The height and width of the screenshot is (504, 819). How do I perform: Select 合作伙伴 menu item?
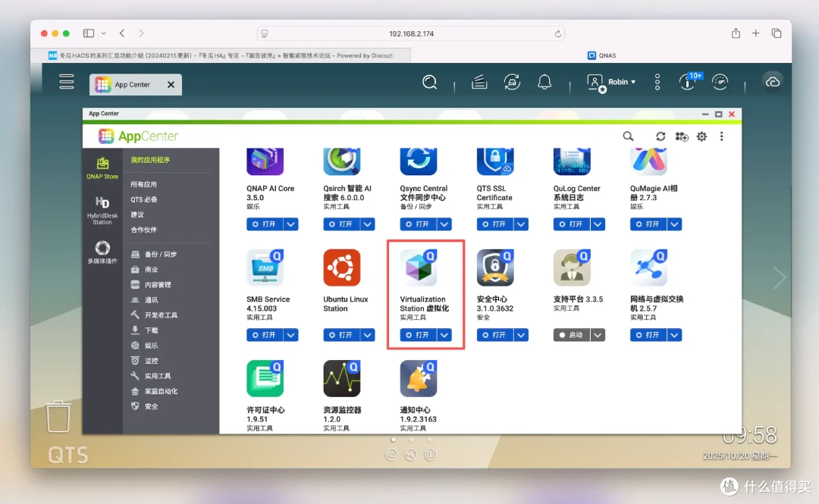(143, 230)
